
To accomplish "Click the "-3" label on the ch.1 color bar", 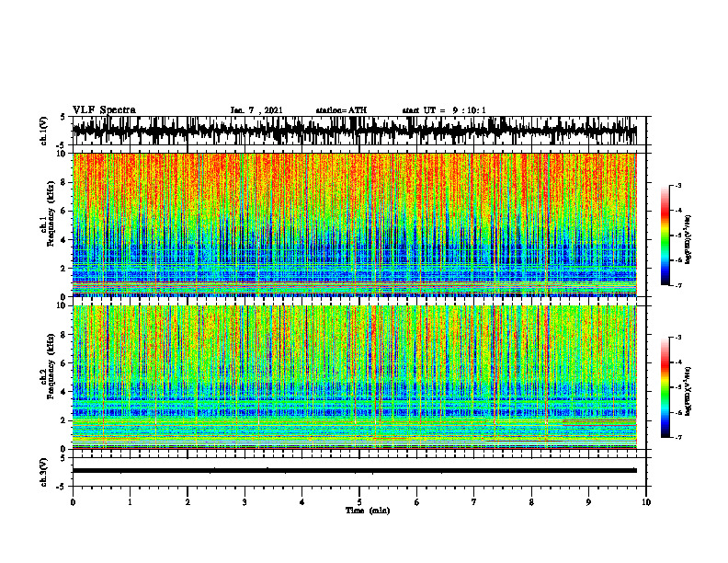I will (678, 185).
